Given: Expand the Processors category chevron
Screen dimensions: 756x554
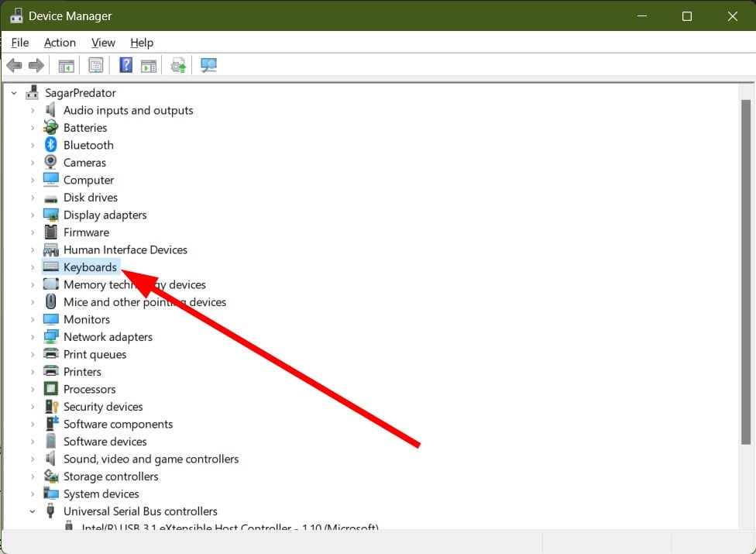Looking at the screenshot, I should [33, 389].
